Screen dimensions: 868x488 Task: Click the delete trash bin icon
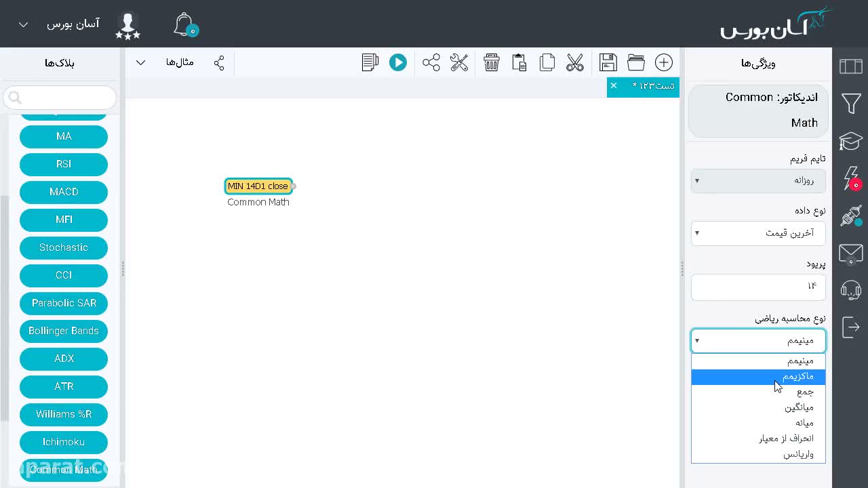492,63
